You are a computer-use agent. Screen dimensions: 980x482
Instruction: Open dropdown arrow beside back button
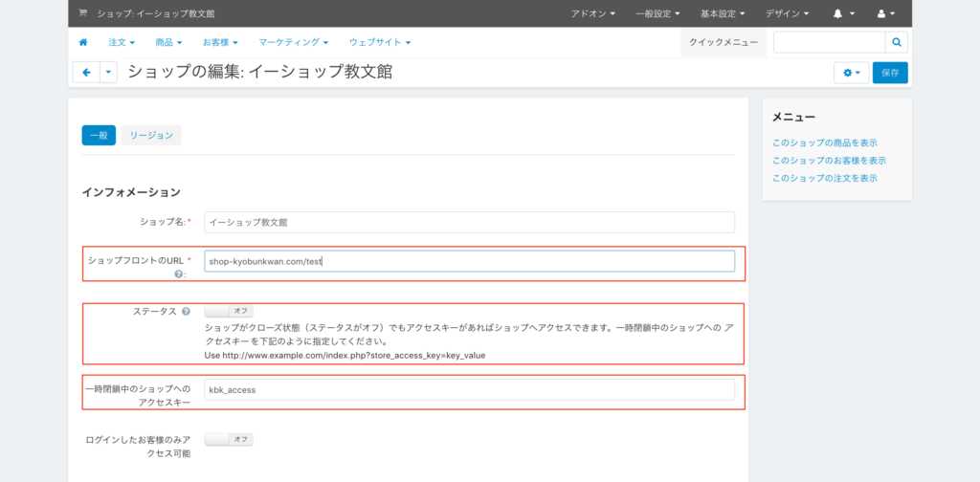point(108,73)
